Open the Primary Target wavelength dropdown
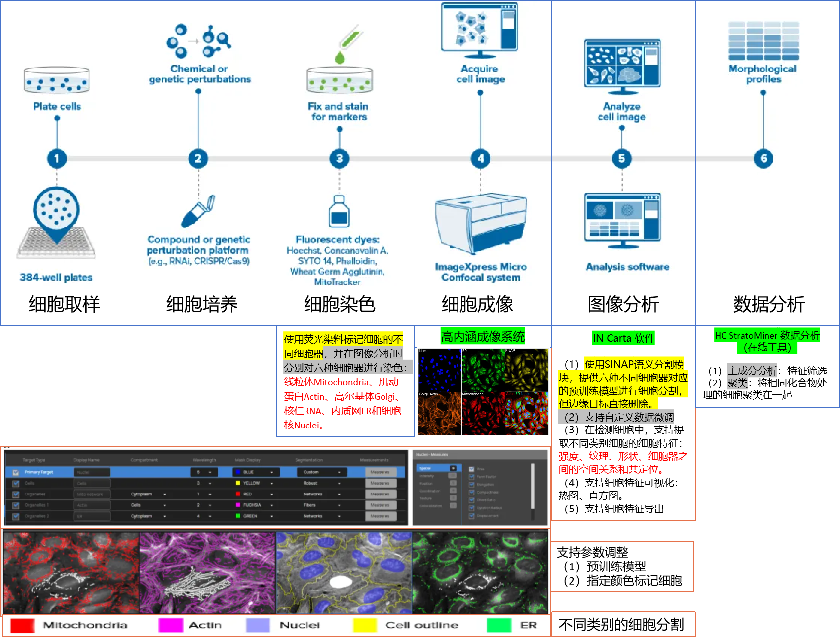The image size is (840, 637). (205, 472)
